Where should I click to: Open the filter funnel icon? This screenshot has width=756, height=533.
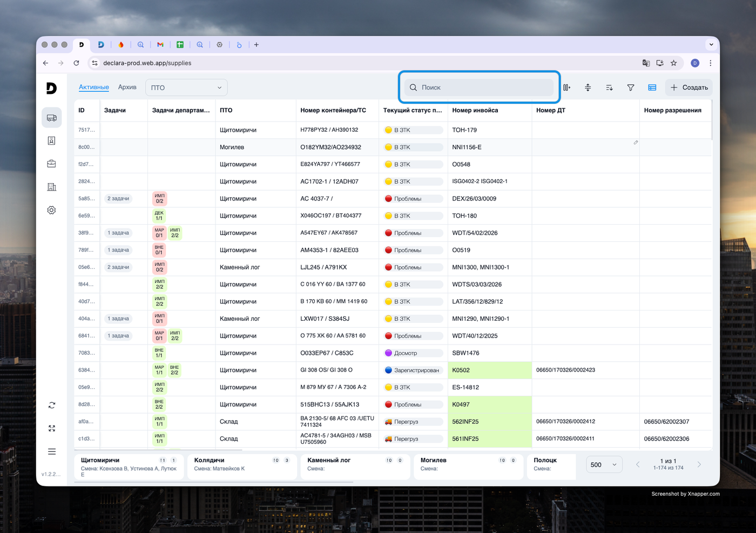[631, 87]
